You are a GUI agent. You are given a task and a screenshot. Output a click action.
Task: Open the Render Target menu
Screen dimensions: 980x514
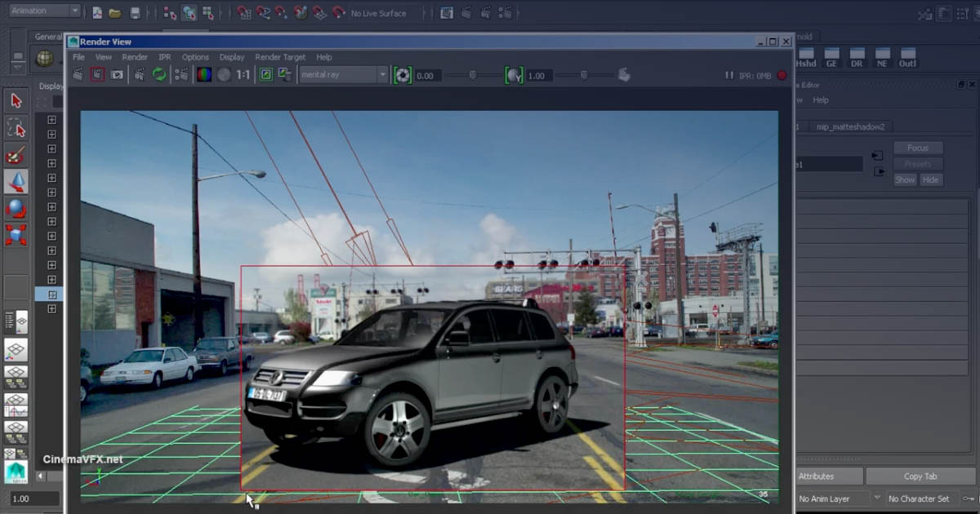280,57
